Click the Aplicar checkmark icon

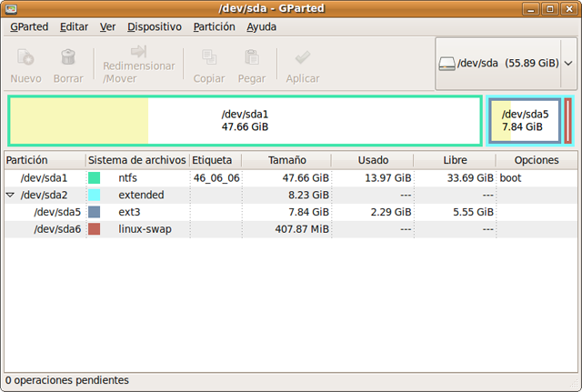click(x=302, y=58)
